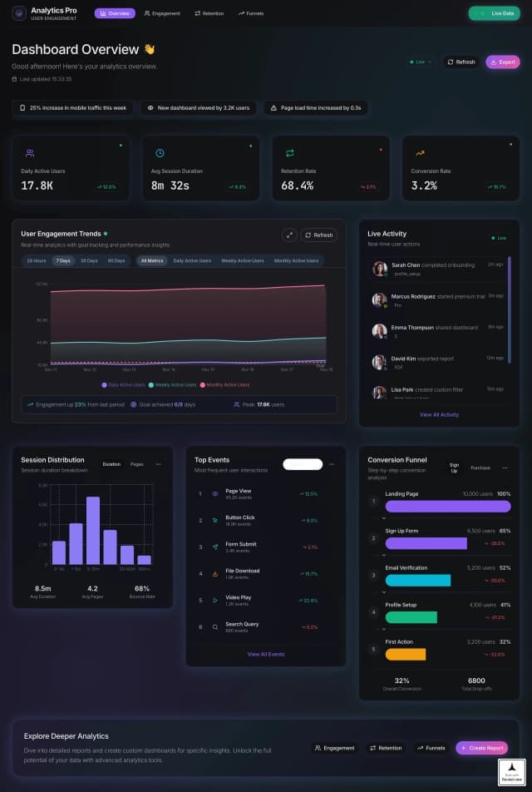Viewport: 532px width, 792px height.
Task: Toggle Session Distribution to Pages view
Action: (136, 464)
